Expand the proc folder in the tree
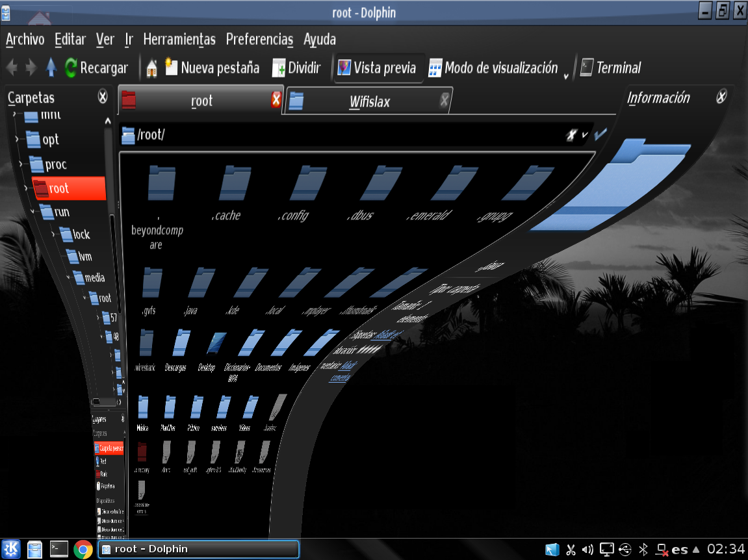The image size is (748, 560). coord(21,164)
